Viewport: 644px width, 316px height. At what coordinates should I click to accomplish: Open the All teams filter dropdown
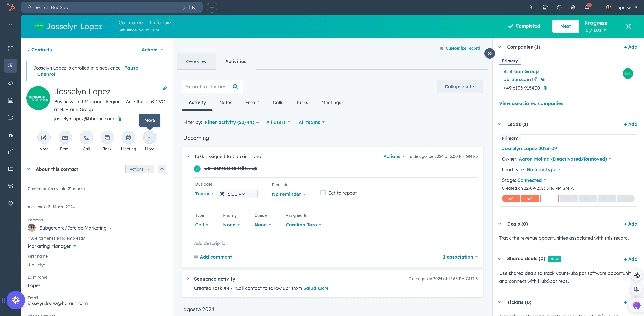[311, 122]
